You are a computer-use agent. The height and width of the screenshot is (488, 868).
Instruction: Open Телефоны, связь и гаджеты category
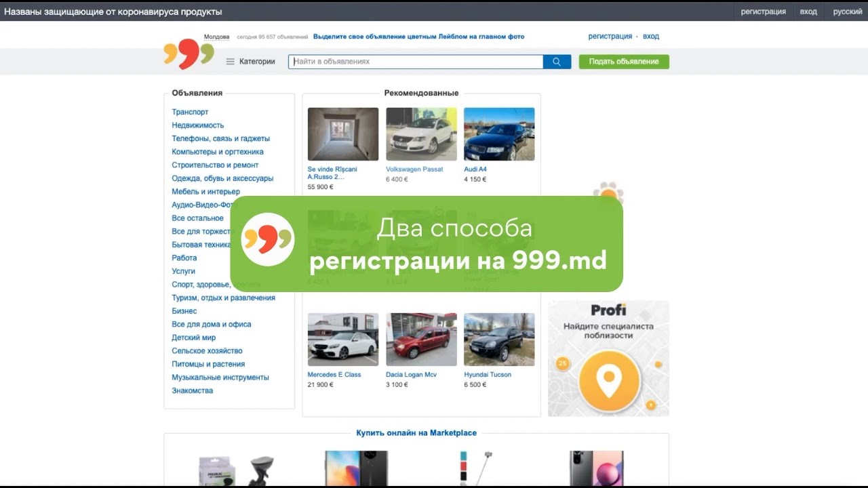(x=220, y=138)
